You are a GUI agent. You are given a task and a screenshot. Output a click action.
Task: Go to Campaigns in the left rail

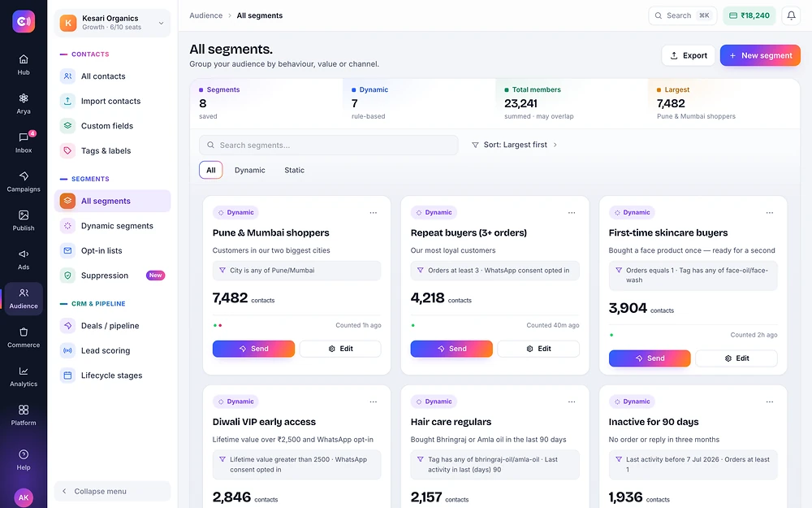point(24,181)
